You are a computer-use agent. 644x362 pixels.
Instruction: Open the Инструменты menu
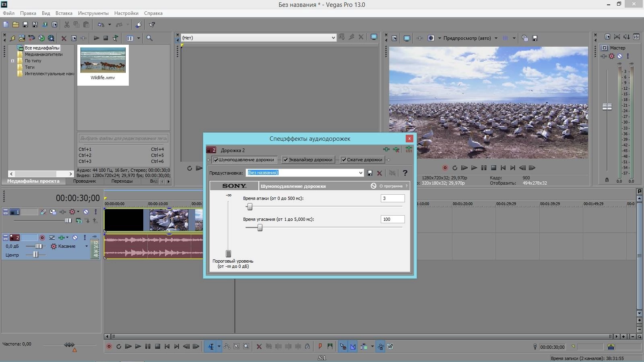pyautogui.click(x=93, y=13)
